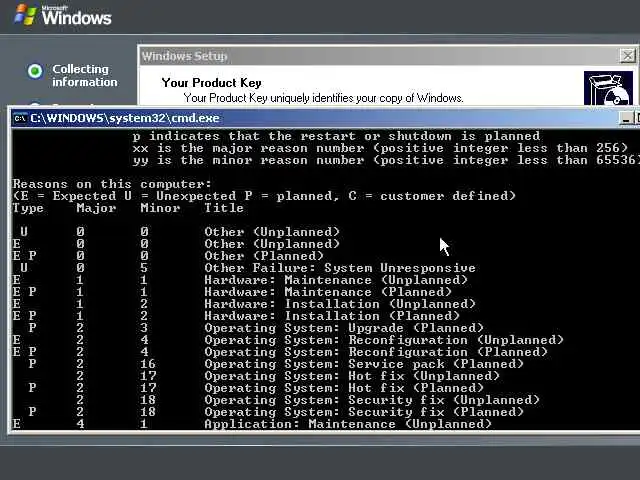The image size is (640, 480).
Task: Close the Windows Setup dialog
Action: pyautogui.click(x=627, y=56)
